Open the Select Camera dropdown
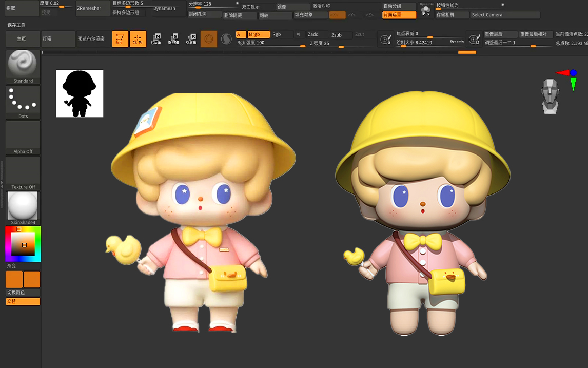The width and height of the screenshot is (588, 368). 504,15
